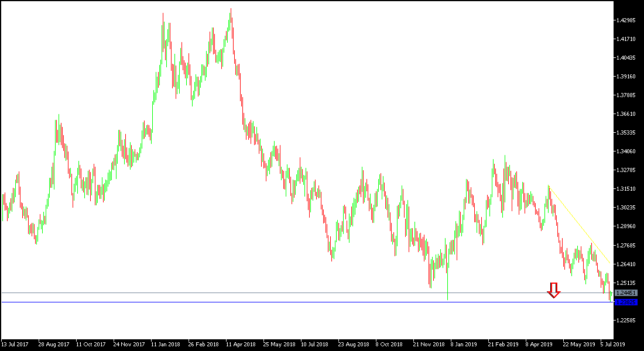The image size is (644, 351).
Task: Click the 8 Oct 2018 date label
Action: (x=389, y=345)
